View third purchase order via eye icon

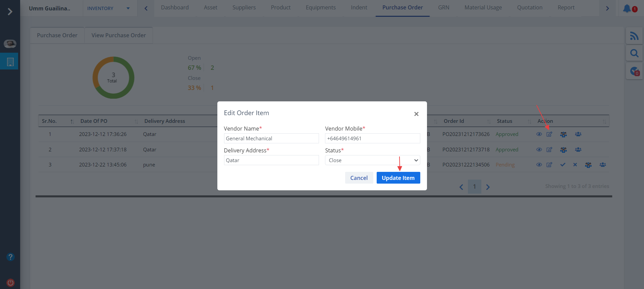coord(539,165)
